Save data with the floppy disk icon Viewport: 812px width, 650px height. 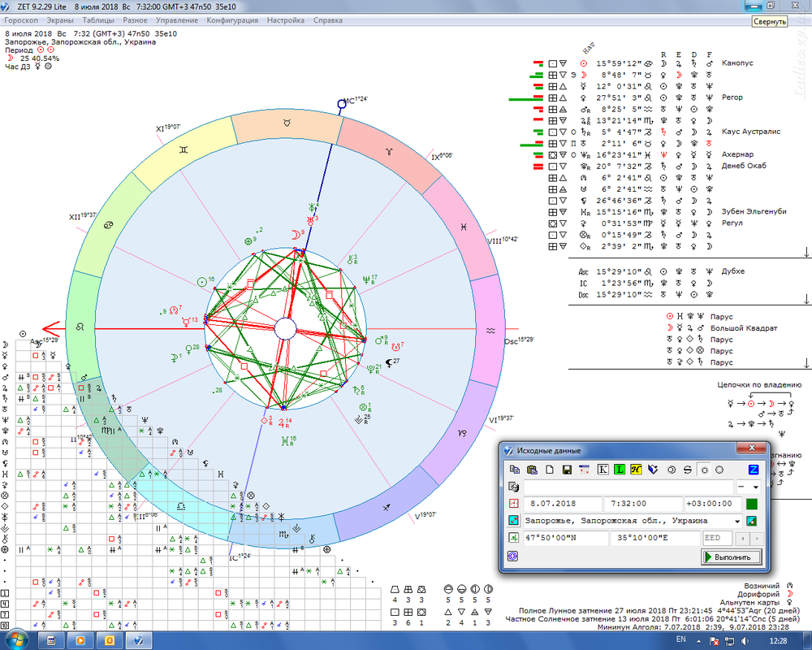pos(567,470)
